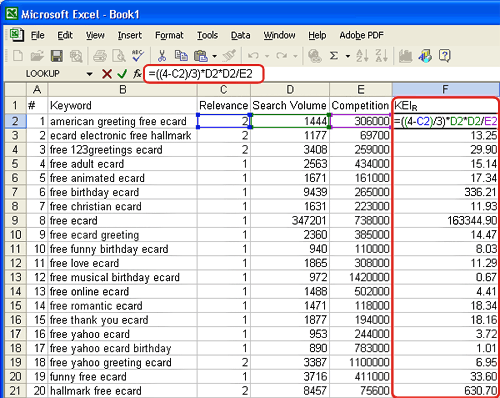Open the Help menu
Screen dimensions: 500x398
(x=317, y=35)
